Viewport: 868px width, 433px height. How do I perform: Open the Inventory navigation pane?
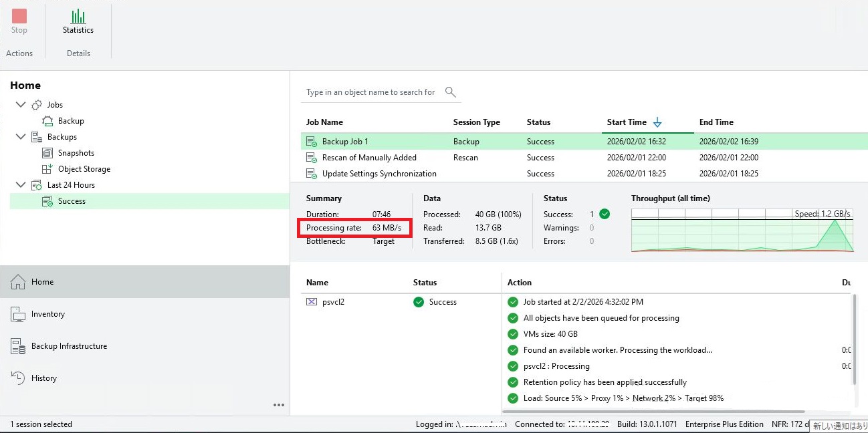[x=47, y=314]
